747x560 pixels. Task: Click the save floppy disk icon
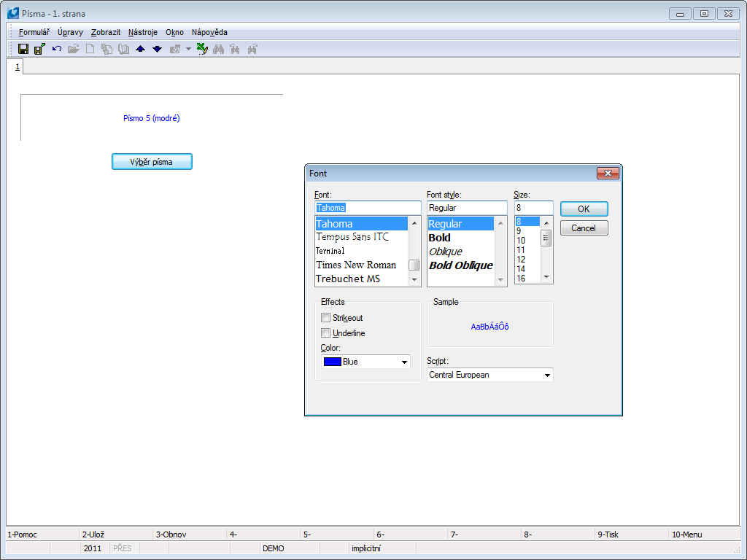point(23,49)
